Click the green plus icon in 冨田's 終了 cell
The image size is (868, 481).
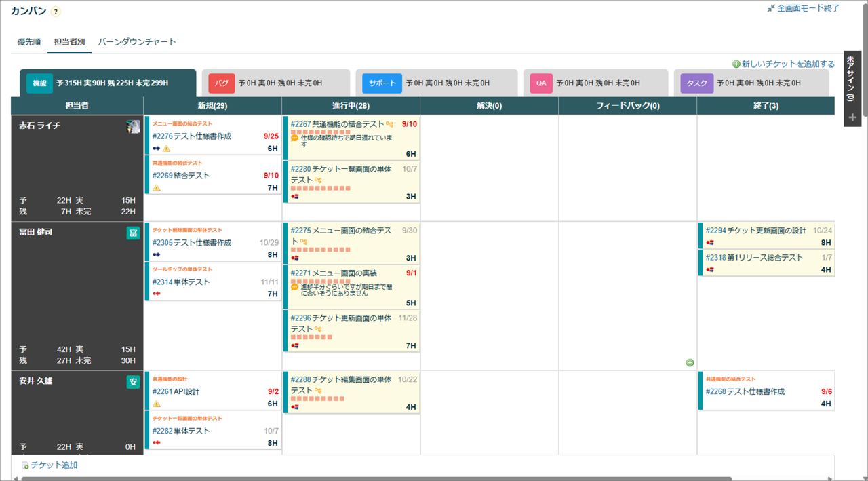(690, 362)
